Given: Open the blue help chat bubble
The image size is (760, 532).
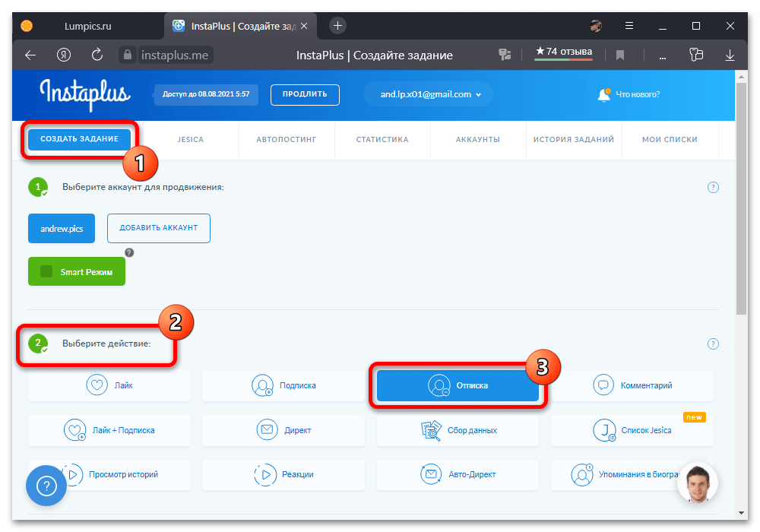Looking at the screenshot, I should coord(46,486).
